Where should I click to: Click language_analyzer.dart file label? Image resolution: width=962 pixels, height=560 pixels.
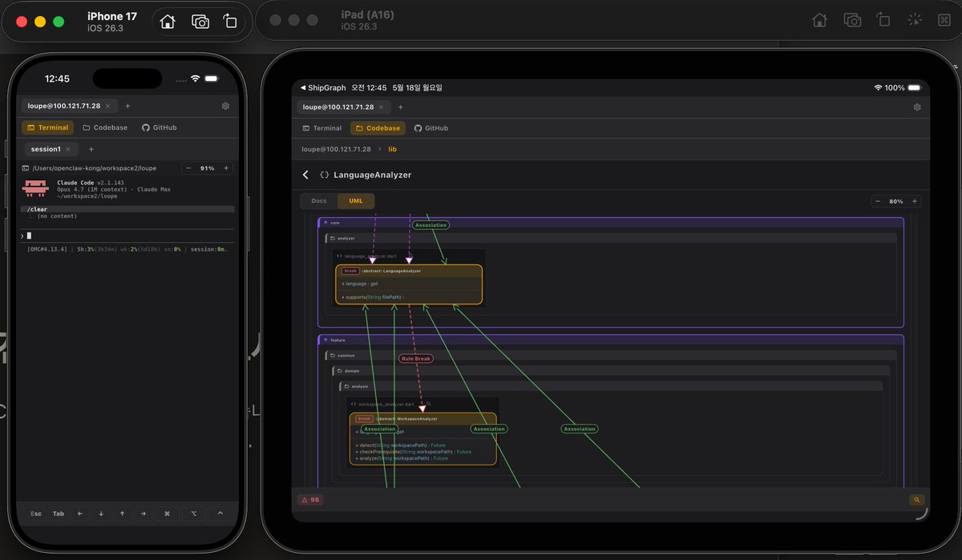click(370, 256)
